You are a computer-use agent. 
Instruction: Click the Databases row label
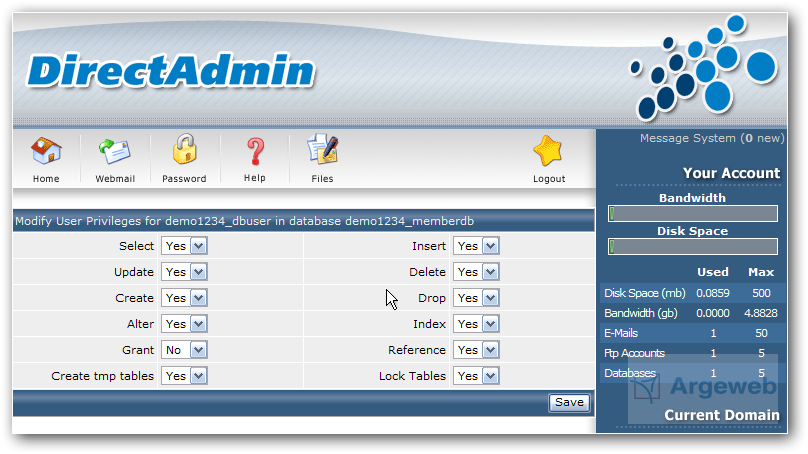coord(630,373)
